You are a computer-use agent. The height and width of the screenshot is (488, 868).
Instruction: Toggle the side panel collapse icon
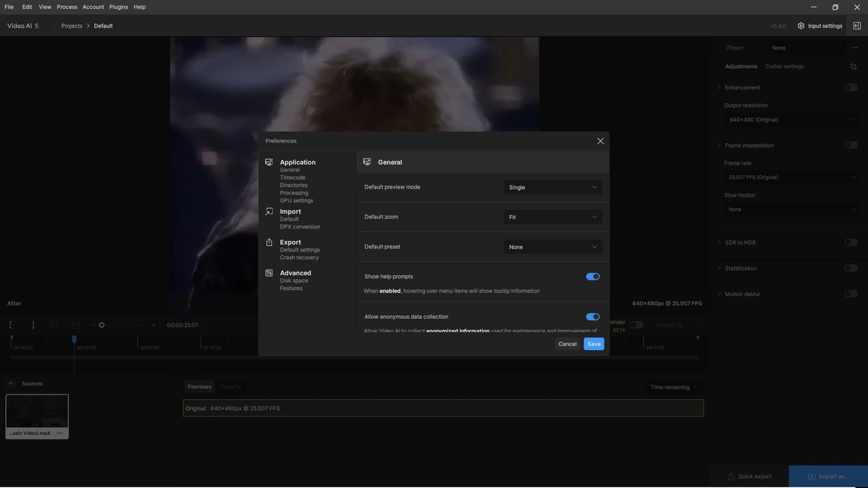[x=857, y=26]
